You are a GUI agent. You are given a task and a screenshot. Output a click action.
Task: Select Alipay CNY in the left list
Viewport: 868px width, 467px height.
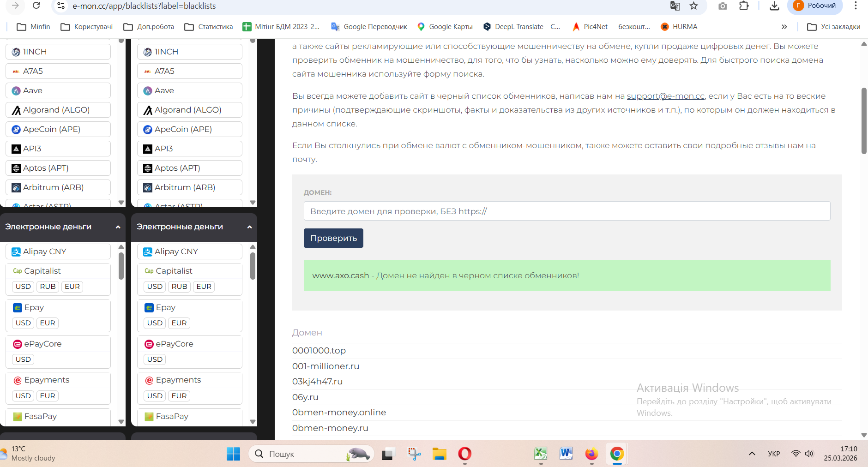click(x=58, y=251)
